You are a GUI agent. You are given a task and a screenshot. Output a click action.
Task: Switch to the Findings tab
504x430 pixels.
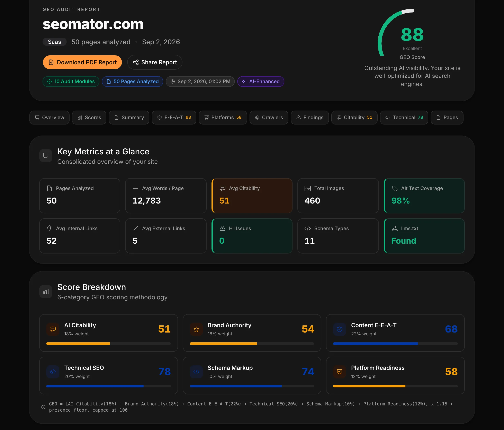[x=310, y=118]
